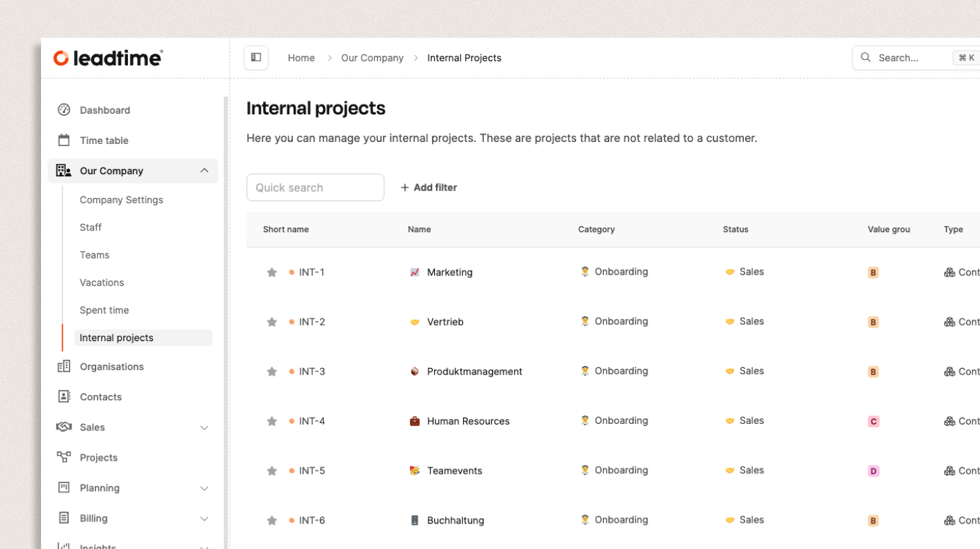Toggle favorite star on INT-5 row
This screenshot has width=980, height=549.
click(272, 471)
